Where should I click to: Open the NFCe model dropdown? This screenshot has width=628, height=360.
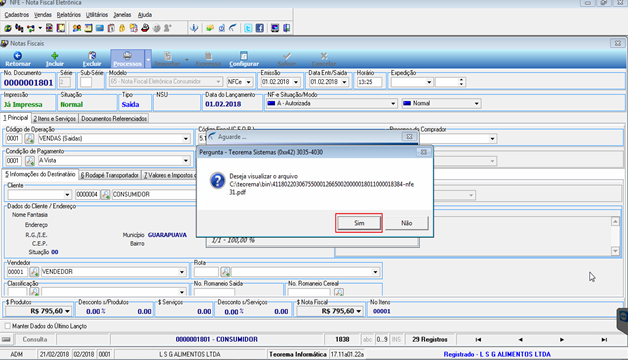coord(248,82)
